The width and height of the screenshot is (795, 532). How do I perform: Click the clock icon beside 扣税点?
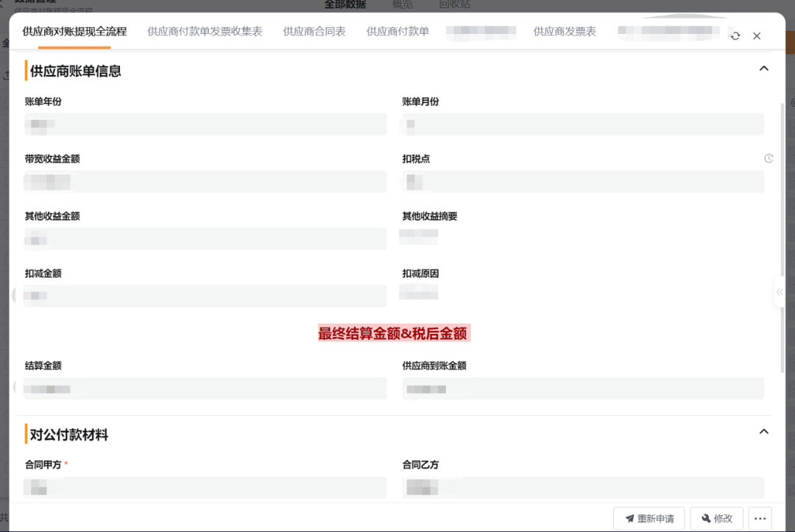tap(768, 158)
